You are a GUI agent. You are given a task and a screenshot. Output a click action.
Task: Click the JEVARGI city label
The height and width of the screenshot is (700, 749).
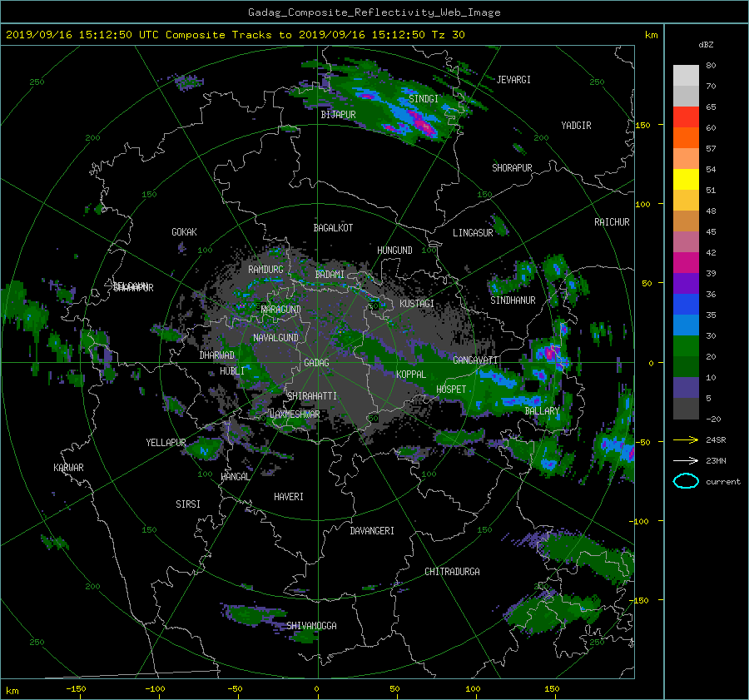513,80
